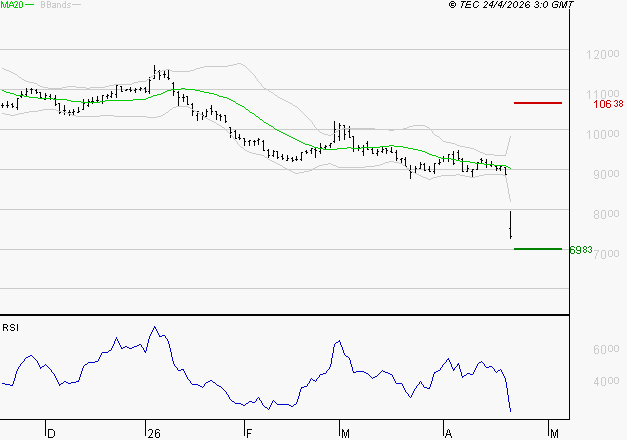The width and height of the screenshot is (627, 440).
Task: Click the red 106.38 resistance value
Action: pos(608,104)
